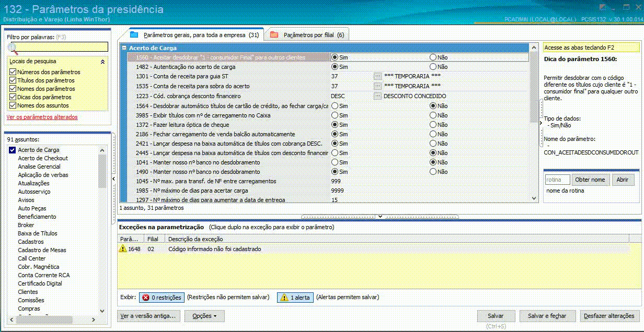Screen dimensions: 644x332
Task: Open lookup ellipsis for Cód. cobrança desconto financeiro
Action: (377, 96)
